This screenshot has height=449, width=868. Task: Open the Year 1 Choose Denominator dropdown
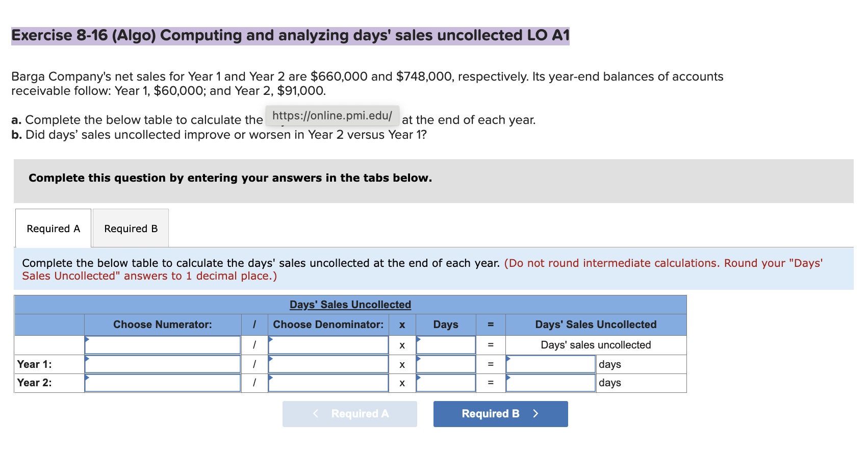coord(328,364)
